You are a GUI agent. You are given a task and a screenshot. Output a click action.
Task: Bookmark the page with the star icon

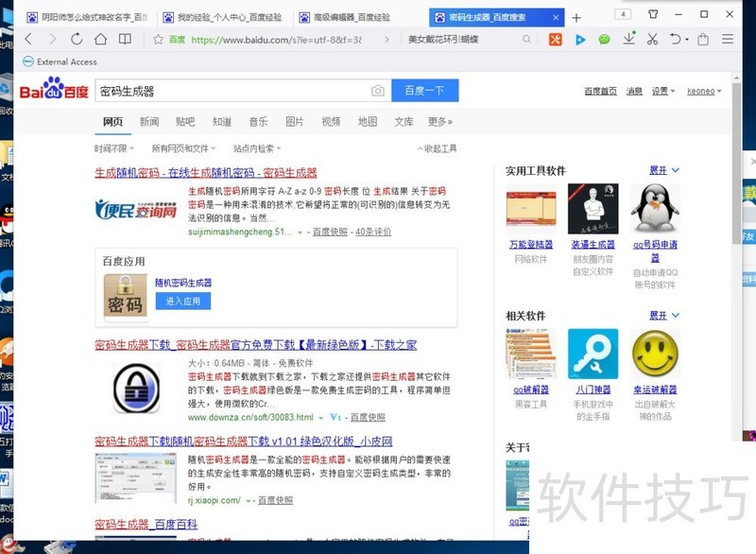[x=158, y=39]
